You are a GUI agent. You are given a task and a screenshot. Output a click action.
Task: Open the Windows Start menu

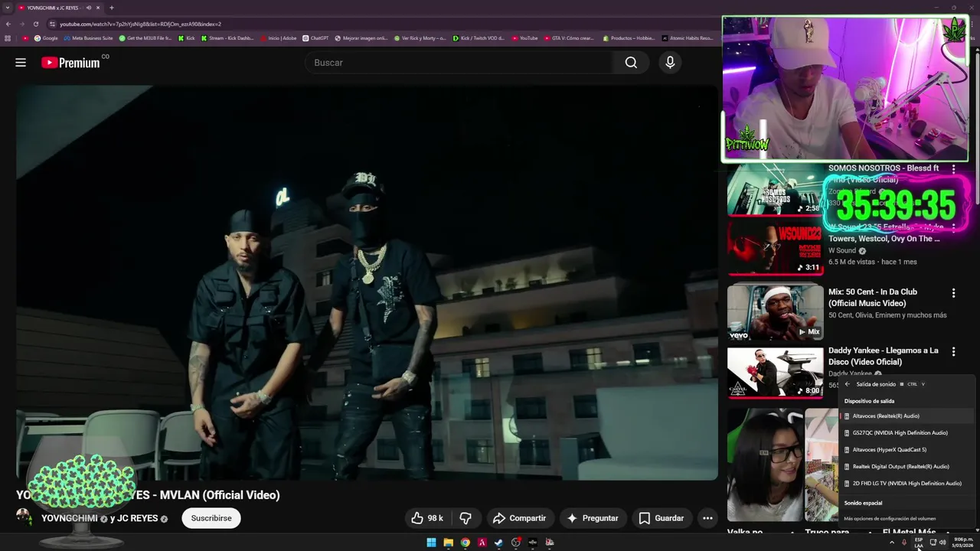[x=431, y=543]
